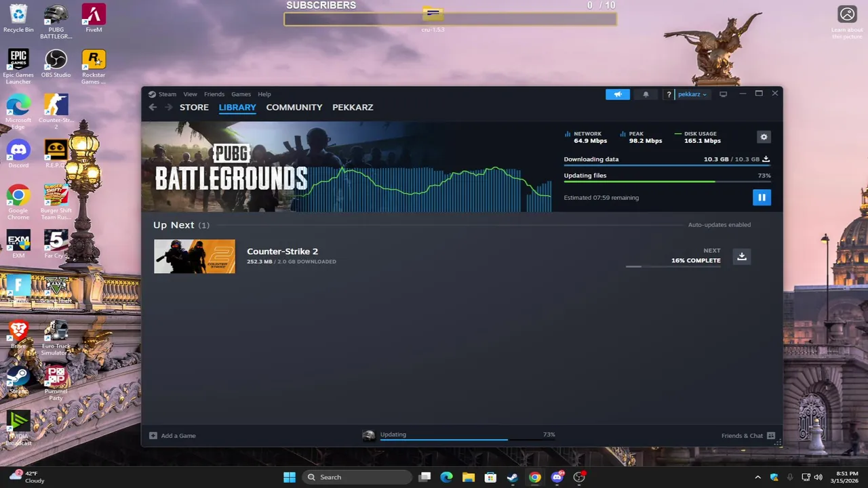The height and width of the screenshot is (488, 868).
Task: Start the Counter-Strike 2 download now
Action: 742,256
